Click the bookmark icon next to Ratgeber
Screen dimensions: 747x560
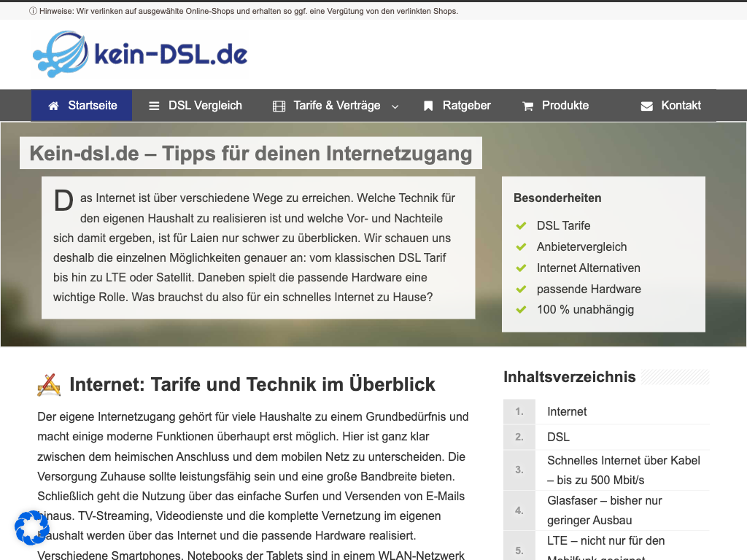pos(428,106)
